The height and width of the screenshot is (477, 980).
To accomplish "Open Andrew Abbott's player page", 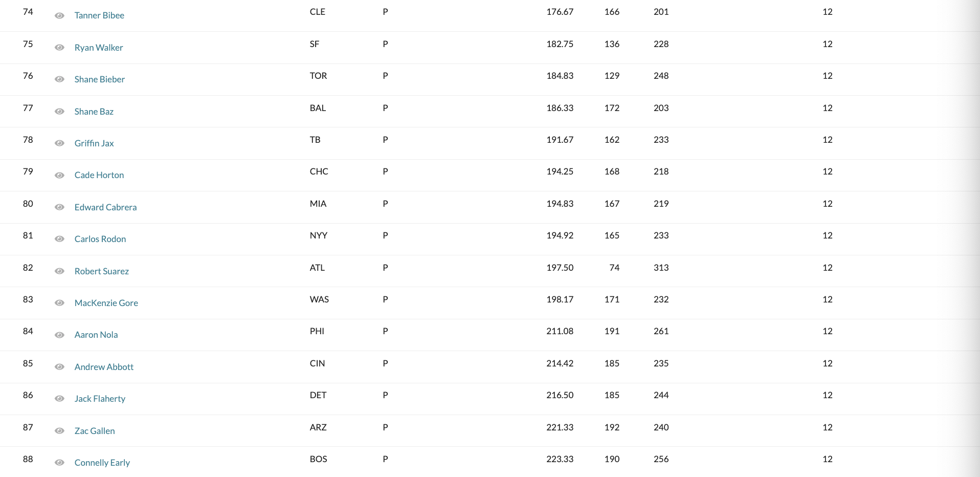I will (x=104, y=367).
